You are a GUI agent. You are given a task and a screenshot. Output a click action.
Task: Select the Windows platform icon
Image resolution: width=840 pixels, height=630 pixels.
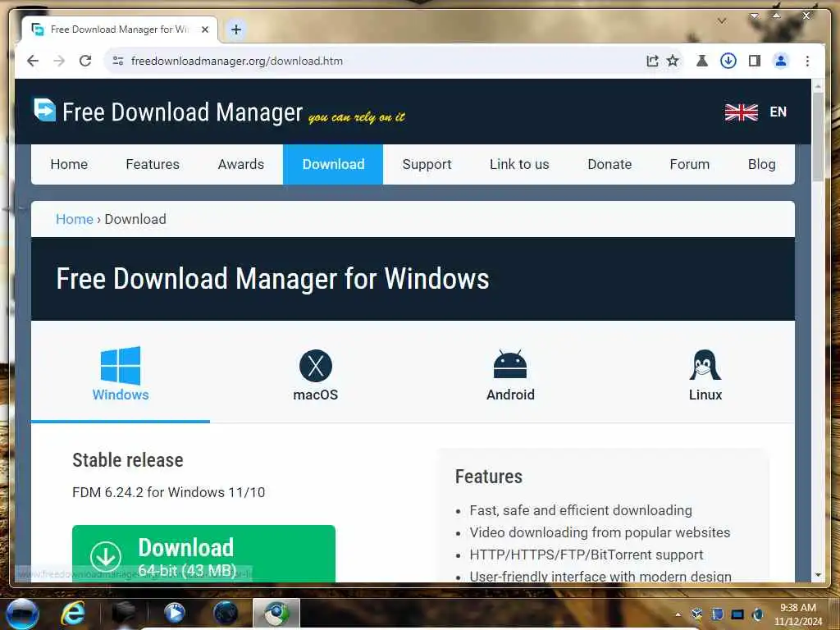[121, 365]
